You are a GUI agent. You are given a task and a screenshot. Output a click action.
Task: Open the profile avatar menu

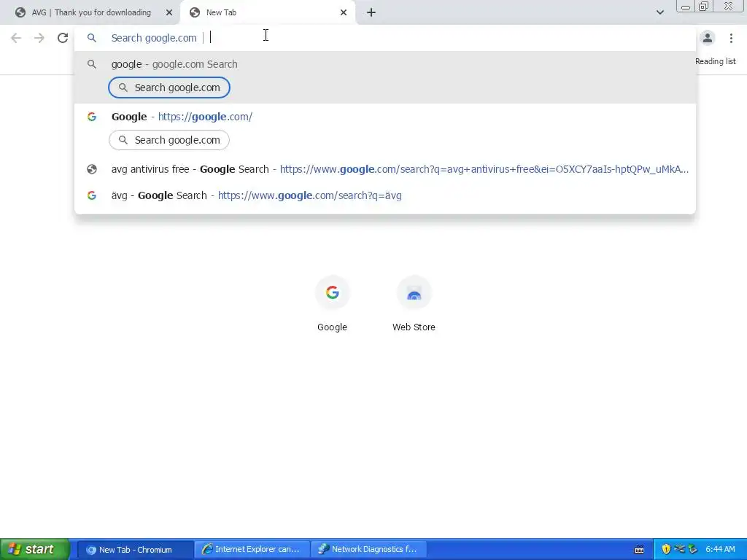[708, 38]
